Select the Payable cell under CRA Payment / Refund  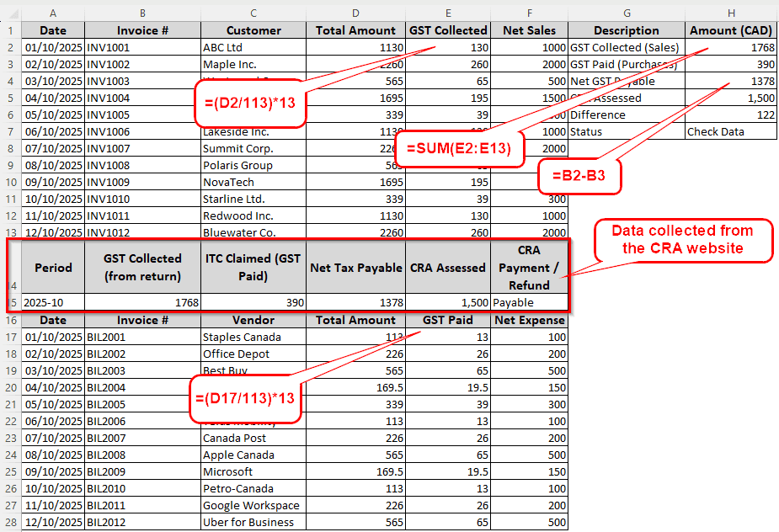coord(529,302)
